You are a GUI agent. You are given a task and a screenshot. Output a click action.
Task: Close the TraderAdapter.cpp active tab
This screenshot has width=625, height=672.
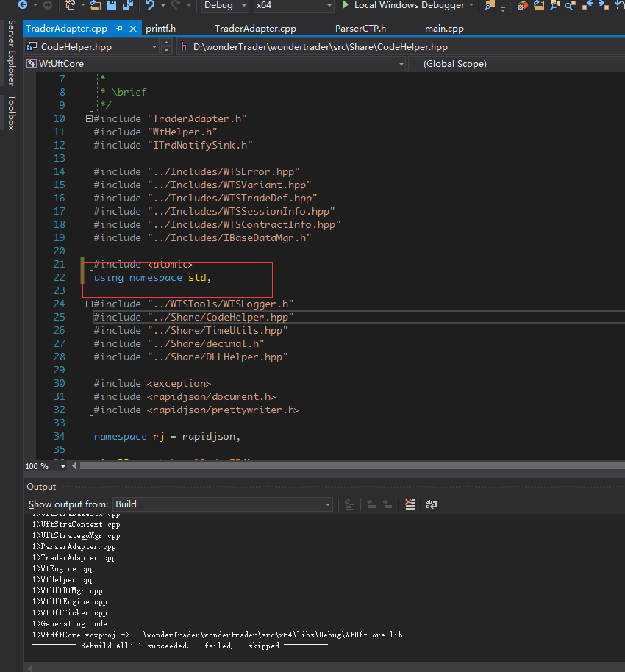point(134,29)
